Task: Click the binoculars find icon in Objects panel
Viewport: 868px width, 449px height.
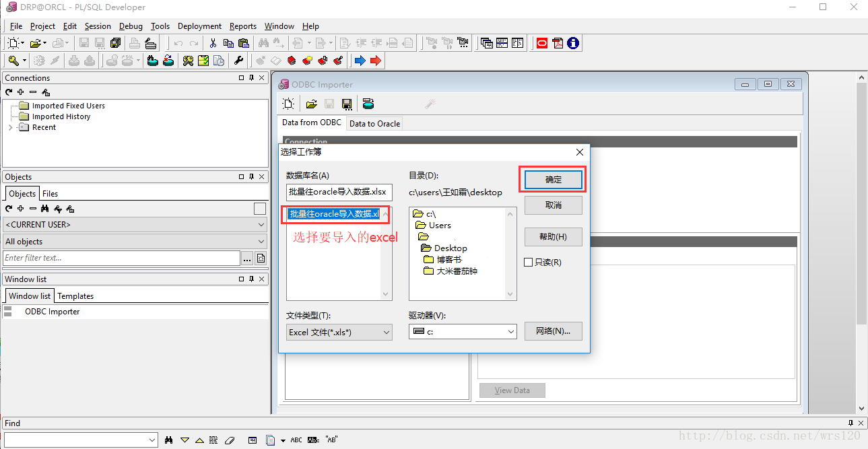Action: (45, 209)
